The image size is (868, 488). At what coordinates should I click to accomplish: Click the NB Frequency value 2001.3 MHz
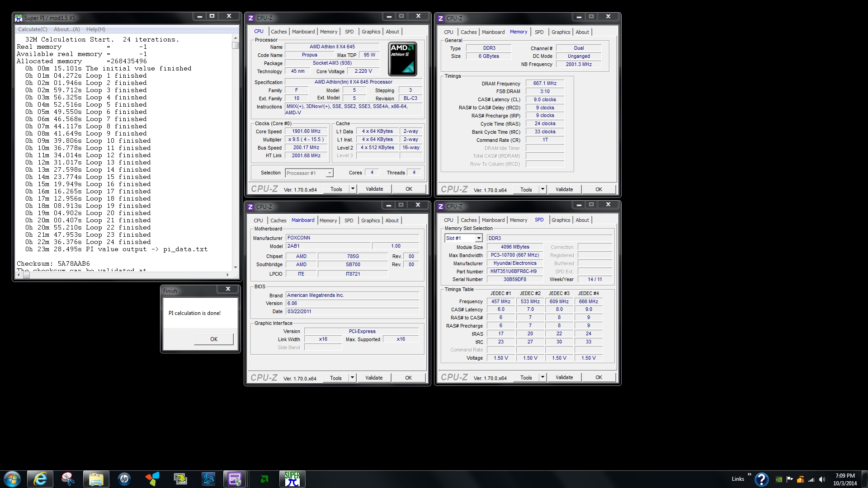(579, 65)
